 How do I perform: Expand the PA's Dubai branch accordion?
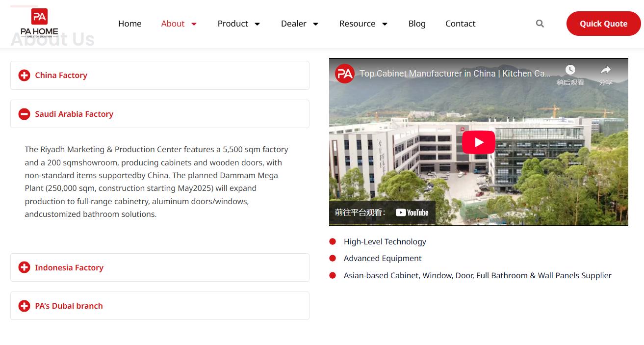point(160,306)
